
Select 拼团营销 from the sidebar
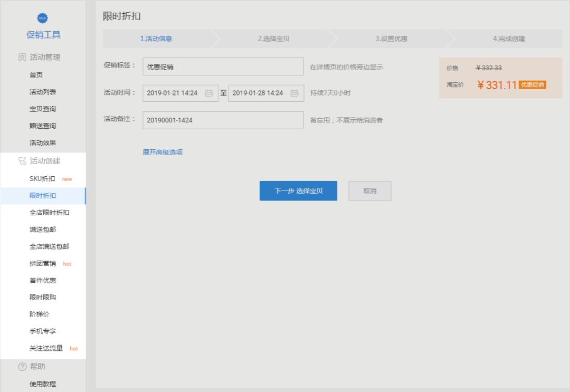pyautogui.click(x=43, y=263)
